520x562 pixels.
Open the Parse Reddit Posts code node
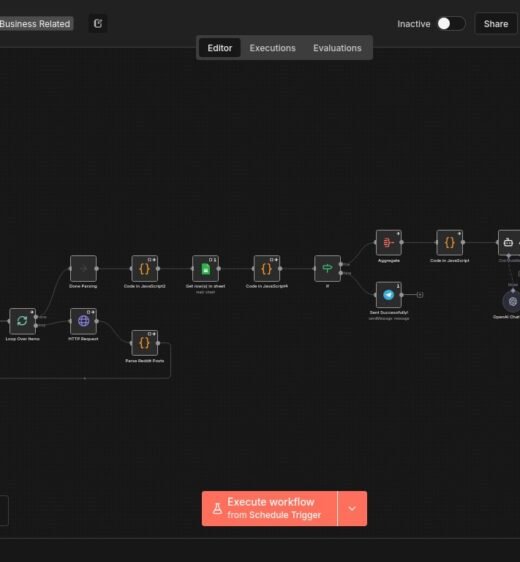(x=144, y=343)
